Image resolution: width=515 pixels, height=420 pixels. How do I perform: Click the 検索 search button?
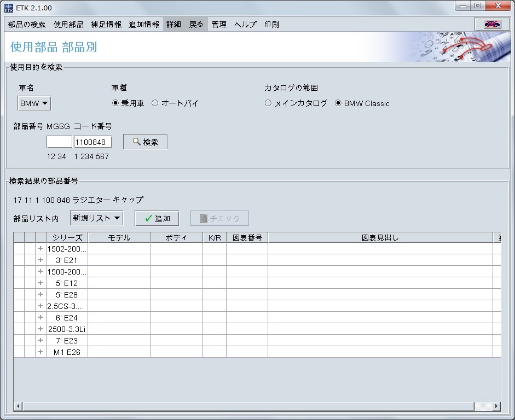[x=145, y=142]
